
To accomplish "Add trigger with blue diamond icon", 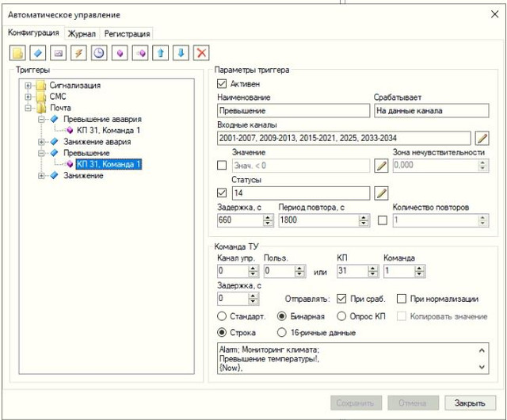I will coord(38,53).
